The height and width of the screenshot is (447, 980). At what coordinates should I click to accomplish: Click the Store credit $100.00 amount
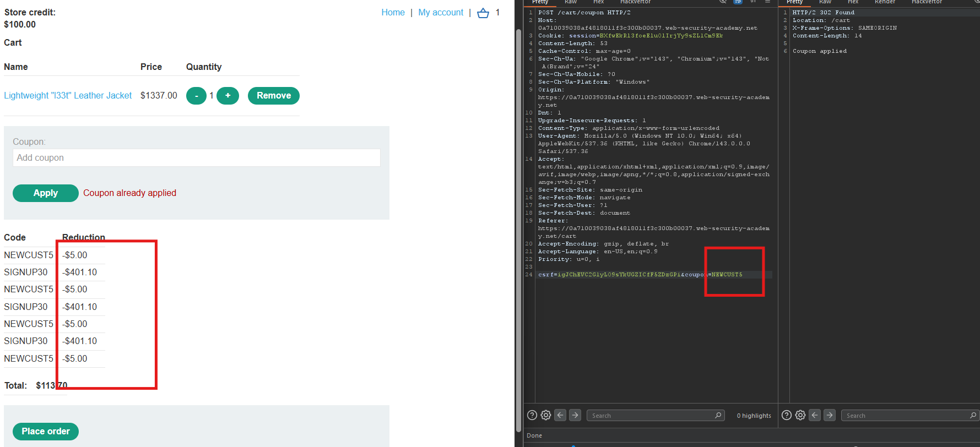tap(20, 25)
